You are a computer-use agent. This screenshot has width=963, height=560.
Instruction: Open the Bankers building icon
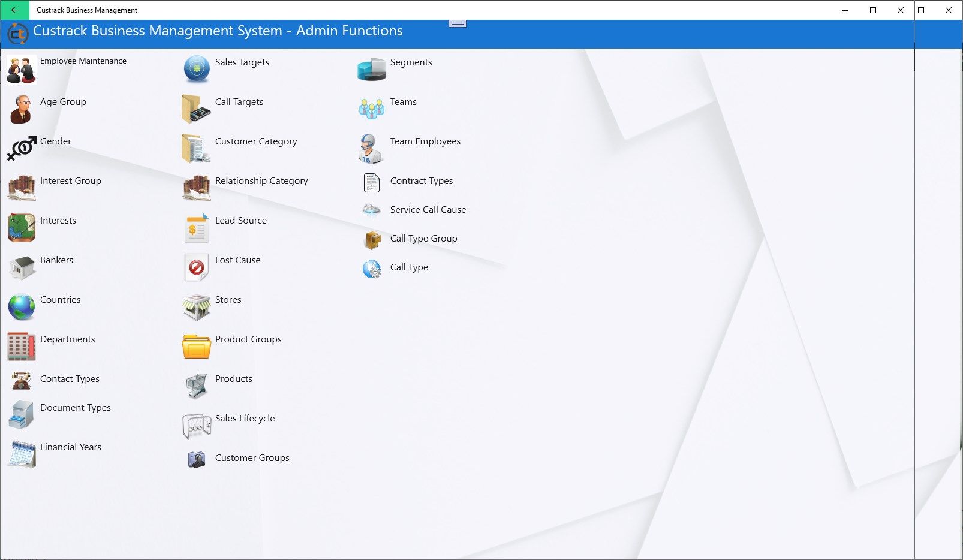(x=22, y=267)
